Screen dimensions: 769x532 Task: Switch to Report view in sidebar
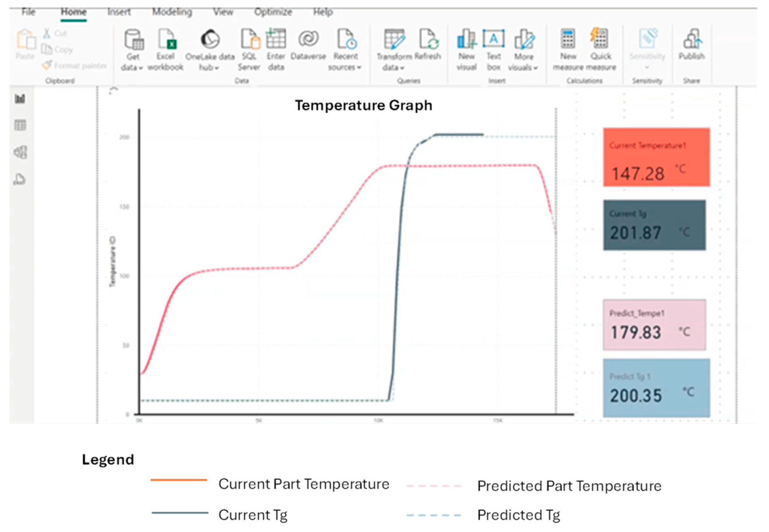tap(20, 99)
